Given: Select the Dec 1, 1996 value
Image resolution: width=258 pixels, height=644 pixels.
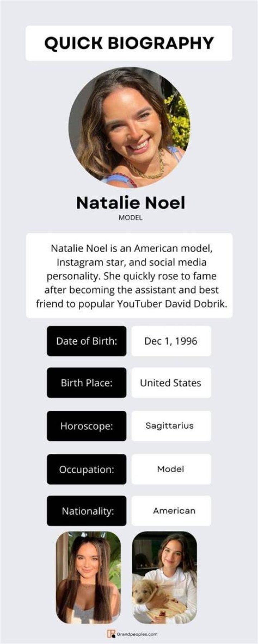Looking at the screenshot, I should 171,341.
